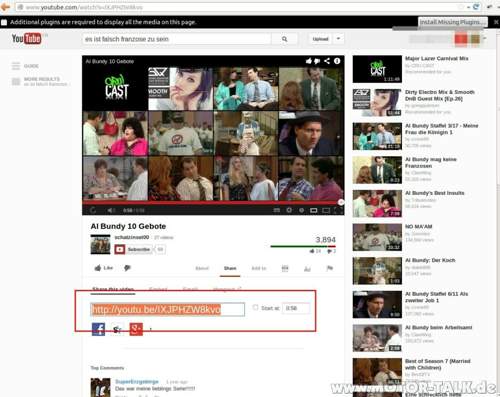Open the Add to tab

[x=259, y=268]
